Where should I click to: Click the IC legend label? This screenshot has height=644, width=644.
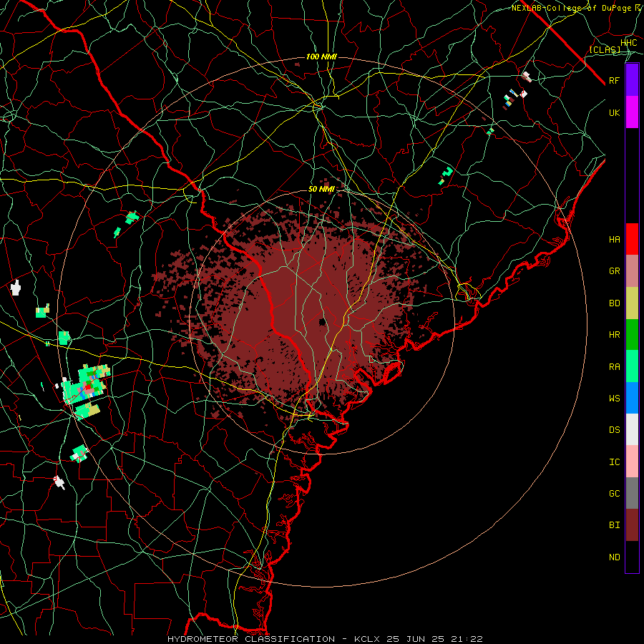pyautogui.click(x=615, y=462)
